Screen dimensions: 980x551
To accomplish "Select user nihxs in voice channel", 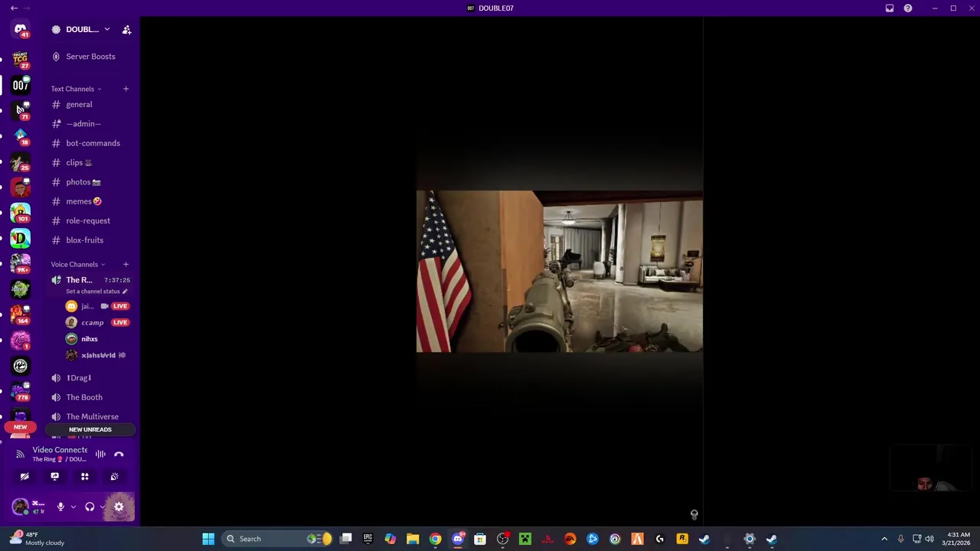I will pyautogui.click(x=89, y=339).
